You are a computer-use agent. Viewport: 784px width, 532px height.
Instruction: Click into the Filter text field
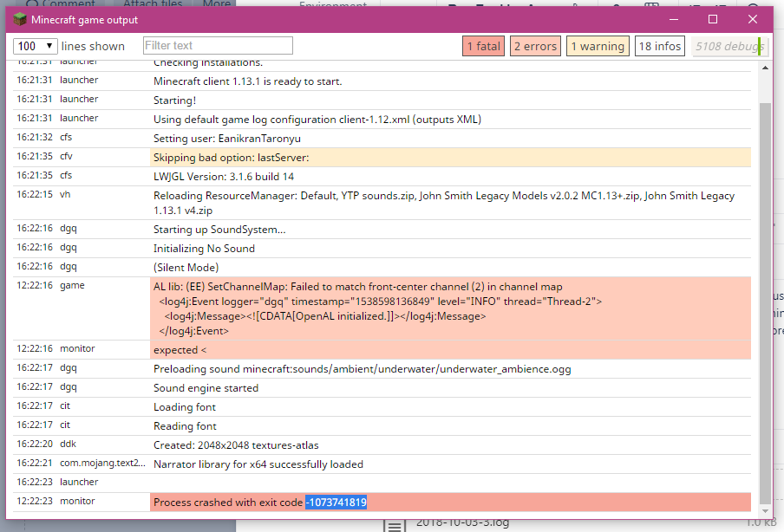[x=218, y=46]
